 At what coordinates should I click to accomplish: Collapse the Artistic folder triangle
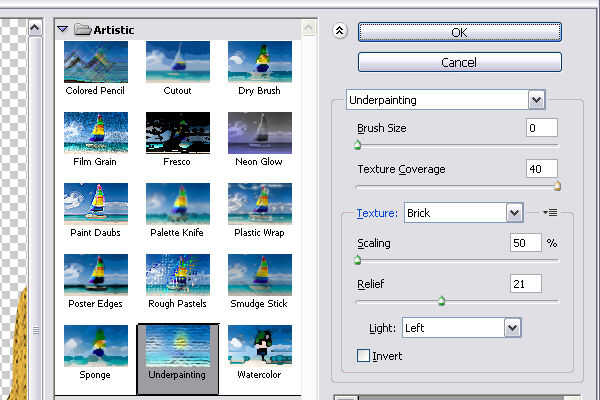(x=62, y=29)
